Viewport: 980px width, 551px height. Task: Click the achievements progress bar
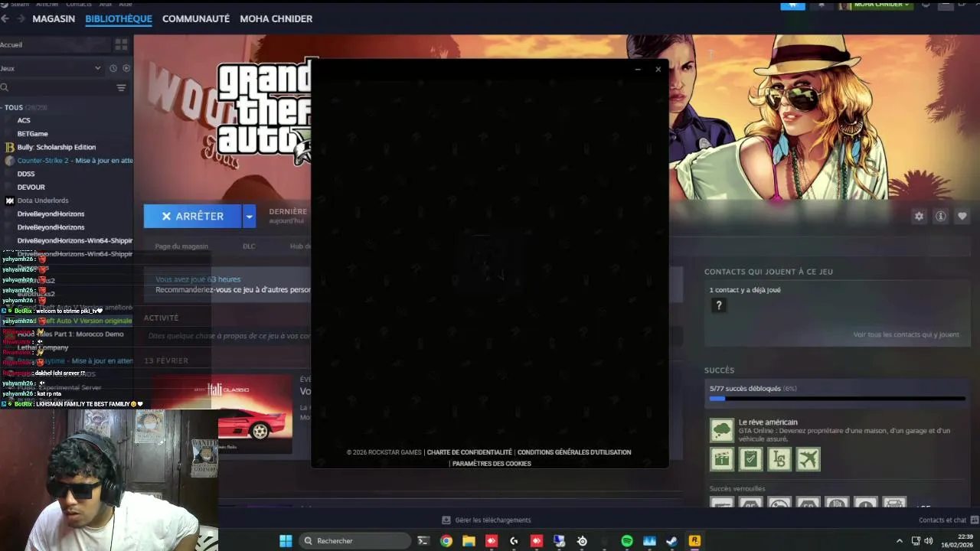pos(838,399)
